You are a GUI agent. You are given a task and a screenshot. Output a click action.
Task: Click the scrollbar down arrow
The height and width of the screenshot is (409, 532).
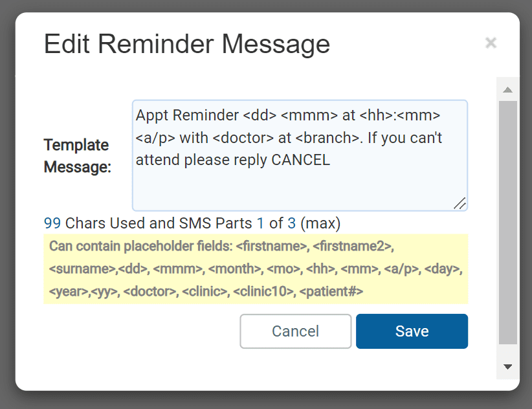[507, 366]
